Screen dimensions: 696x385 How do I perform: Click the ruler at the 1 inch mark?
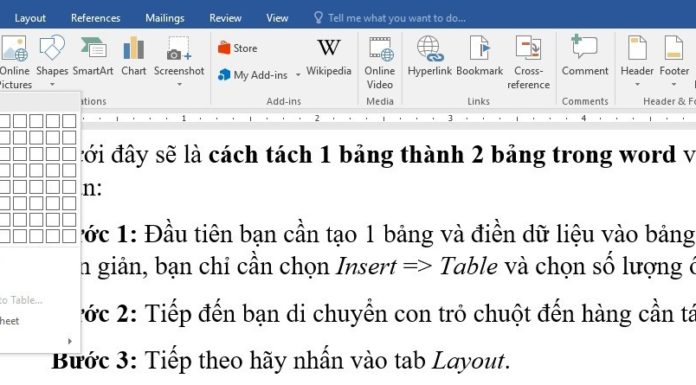click(183, 118)
